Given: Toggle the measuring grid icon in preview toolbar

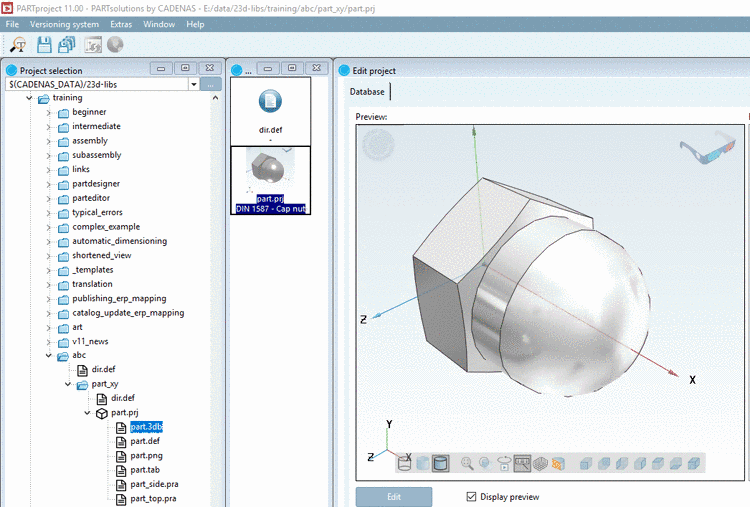Looking at the screenshot, I should 522,463.
